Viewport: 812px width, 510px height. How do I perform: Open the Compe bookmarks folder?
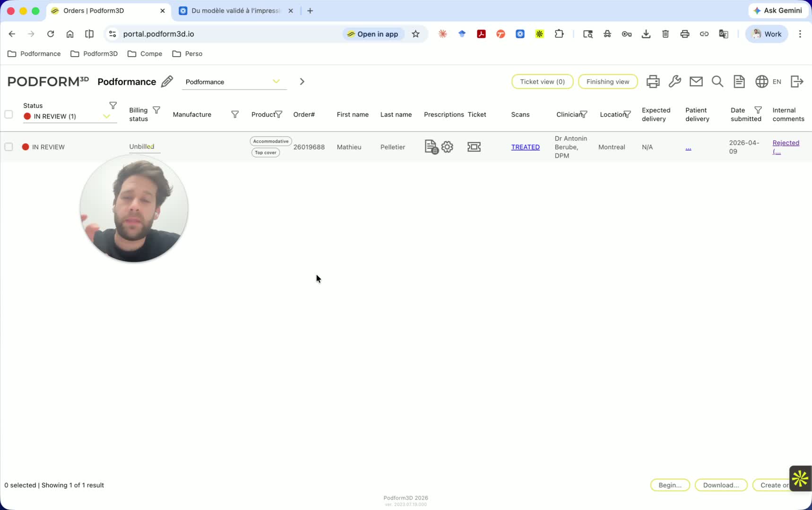coord(145,54)
